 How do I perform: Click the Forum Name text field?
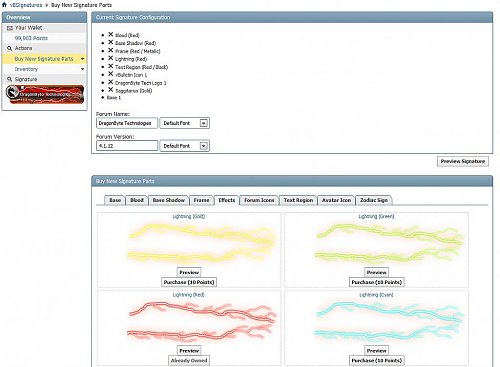coord(127,123)
